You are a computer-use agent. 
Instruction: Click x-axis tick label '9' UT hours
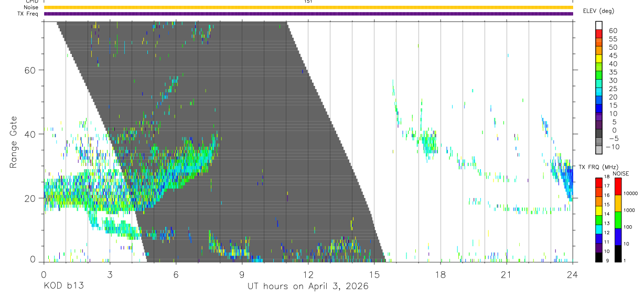242,274
